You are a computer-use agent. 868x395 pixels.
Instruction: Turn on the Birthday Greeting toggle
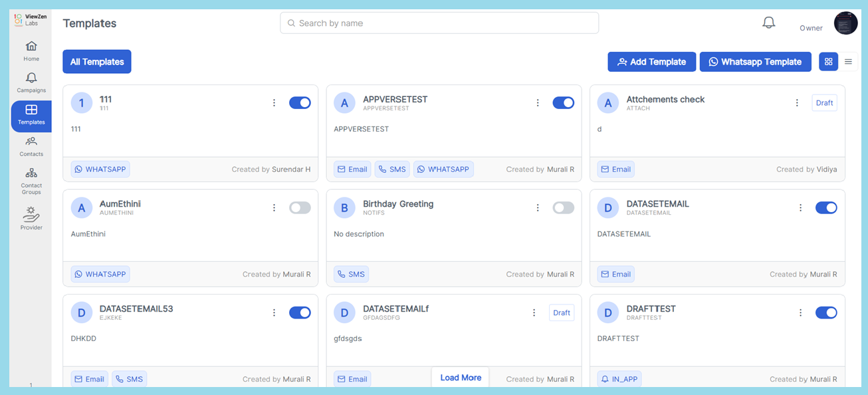(x=563, y=208)
